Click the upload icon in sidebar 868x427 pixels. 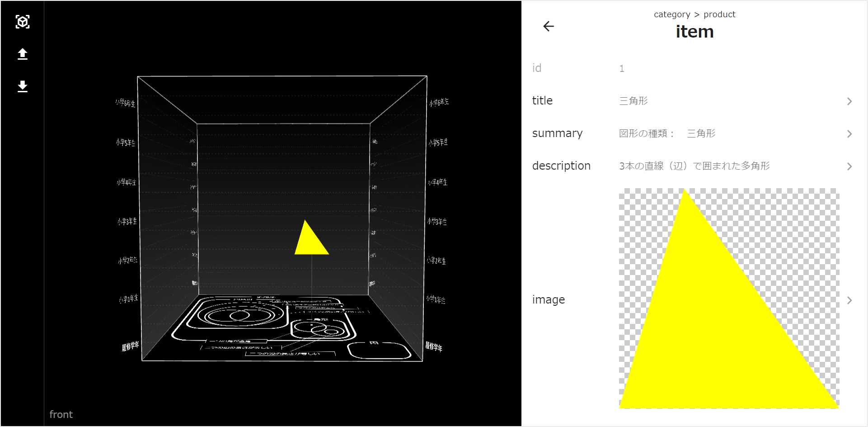point(23,54)
